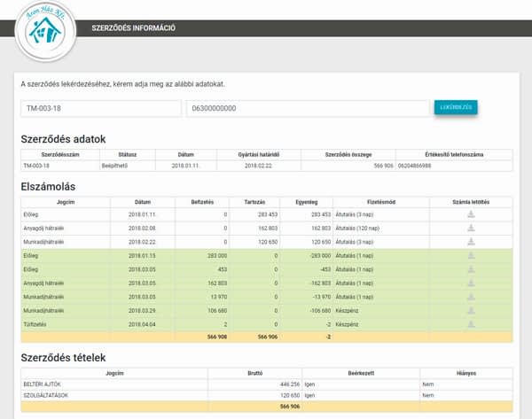The image size is (532, 419).
Task: Click the Szerződés Információ header title
Action: 133,28
